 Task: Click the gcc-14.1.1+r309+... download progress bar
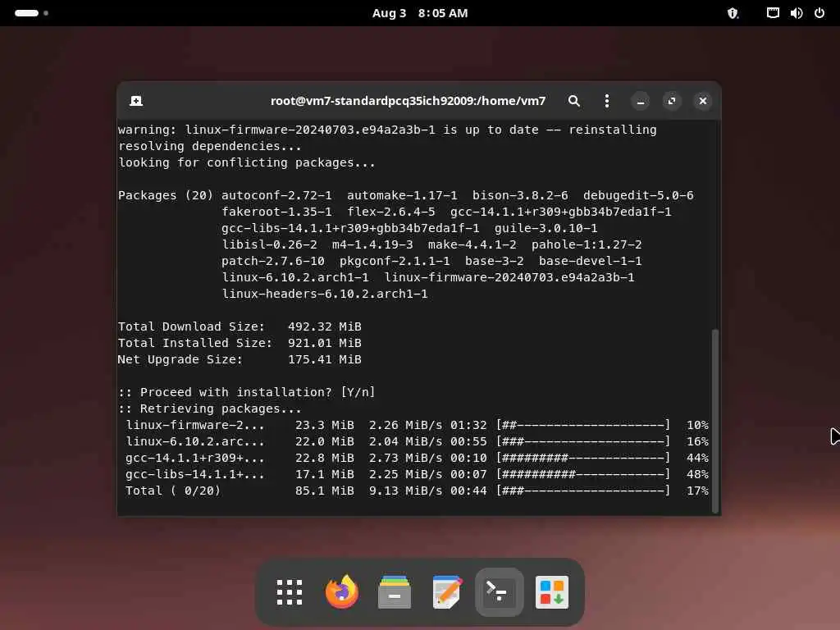[x=583, y=458]
